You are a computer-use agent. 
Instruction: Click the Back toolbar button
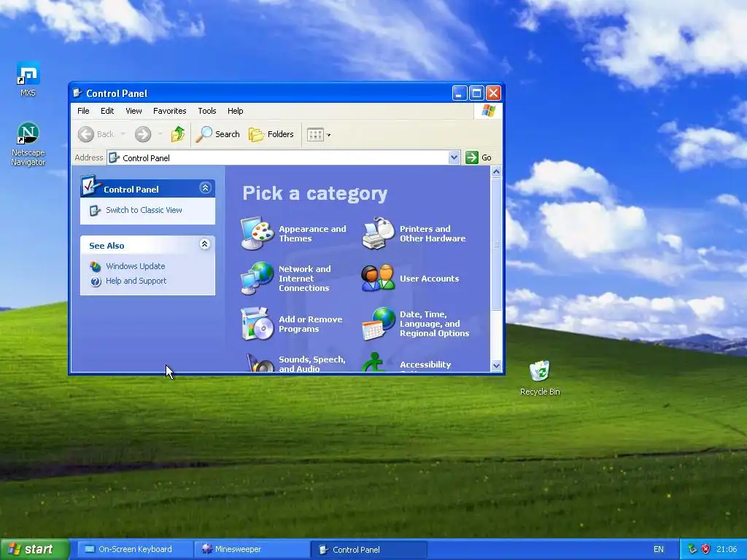coord(96,134)
